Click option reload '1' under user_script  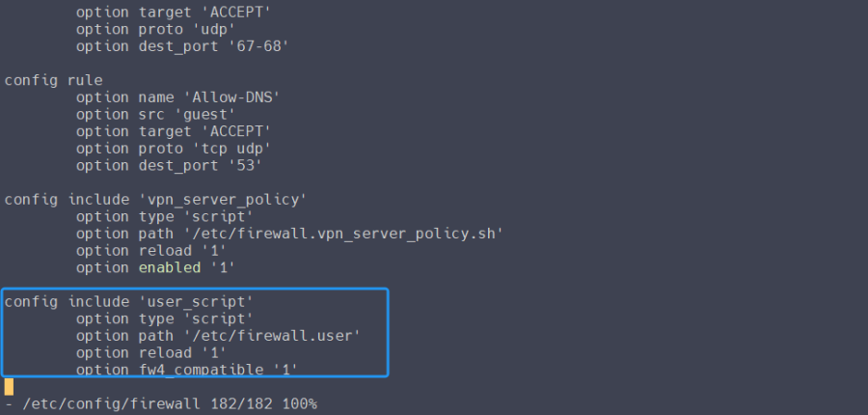(151, 352)
